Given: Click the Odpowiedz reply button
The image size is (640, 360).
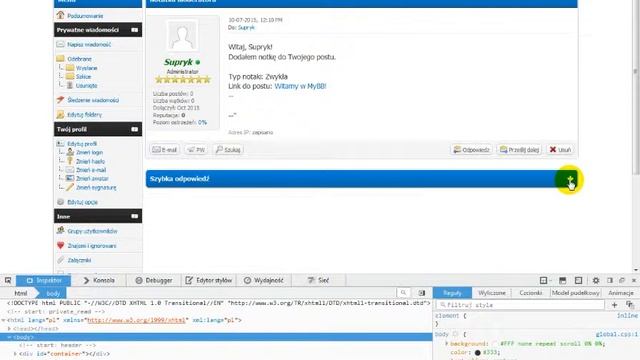Looking at the screenshot, I should click(471, 150).
